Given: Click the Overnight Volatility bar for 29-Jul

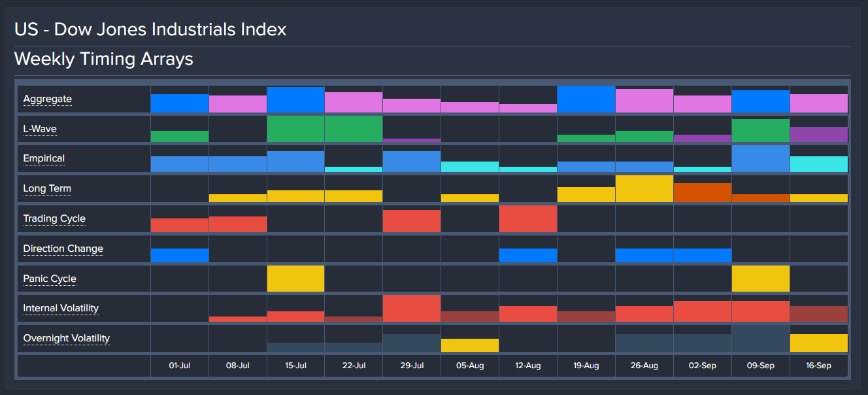Looking at the screenshot, I should click(412, 343).
